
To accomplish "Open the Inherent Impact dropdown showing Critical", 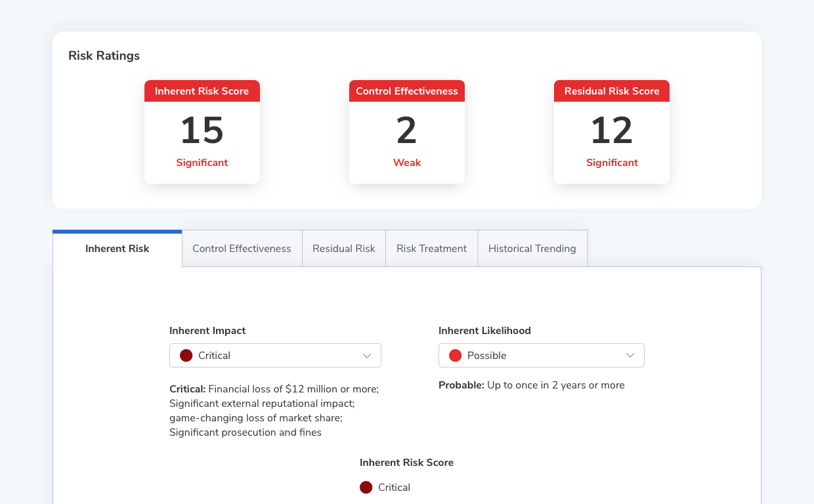I will tap(275, 355).
